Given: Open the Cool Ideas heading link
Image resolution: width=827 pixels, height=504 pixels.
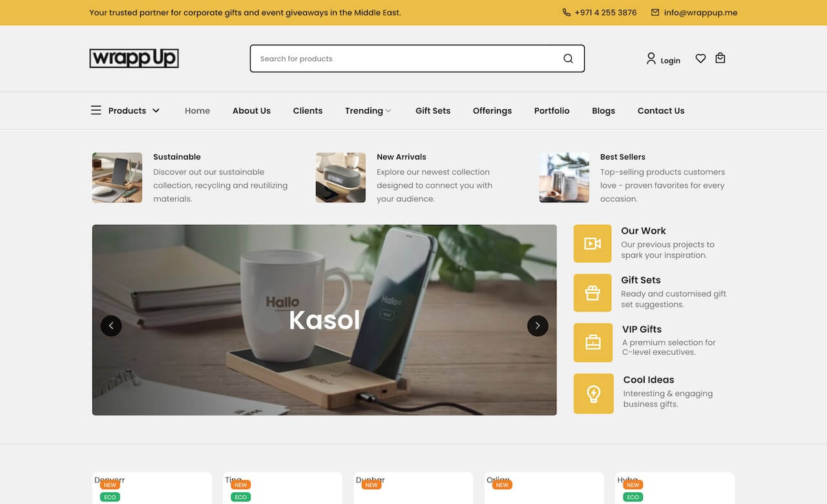Looking at the screenshot, I should coord(649,379).
